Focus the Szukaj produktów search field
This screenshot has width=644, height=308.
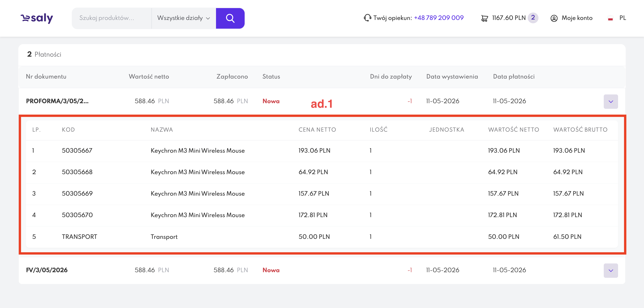click(x=112, y=18)
